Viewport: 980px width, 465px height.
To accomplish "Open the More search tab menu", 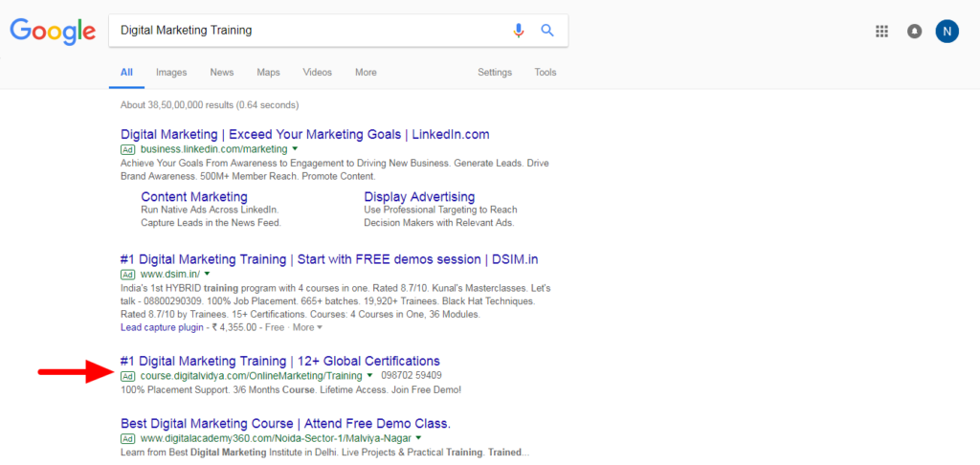I will [366, 73].
